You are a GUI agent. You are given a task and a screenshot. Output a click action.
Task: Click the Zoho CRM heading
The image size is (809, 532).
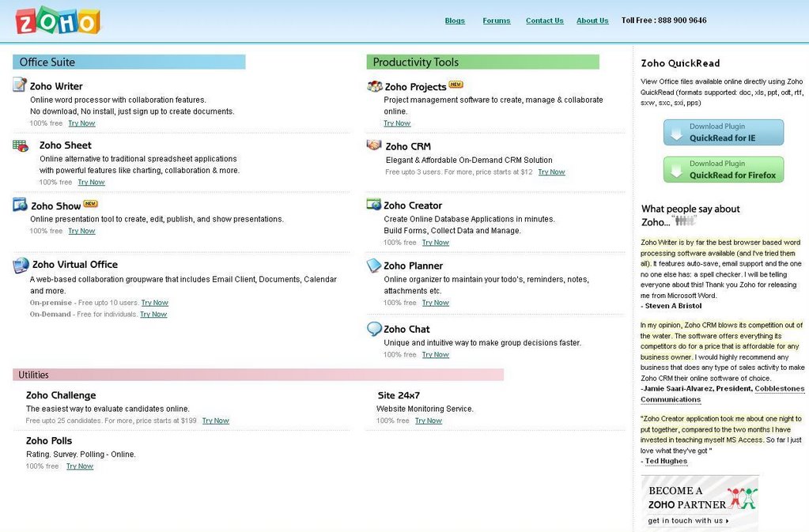point(408,146)
